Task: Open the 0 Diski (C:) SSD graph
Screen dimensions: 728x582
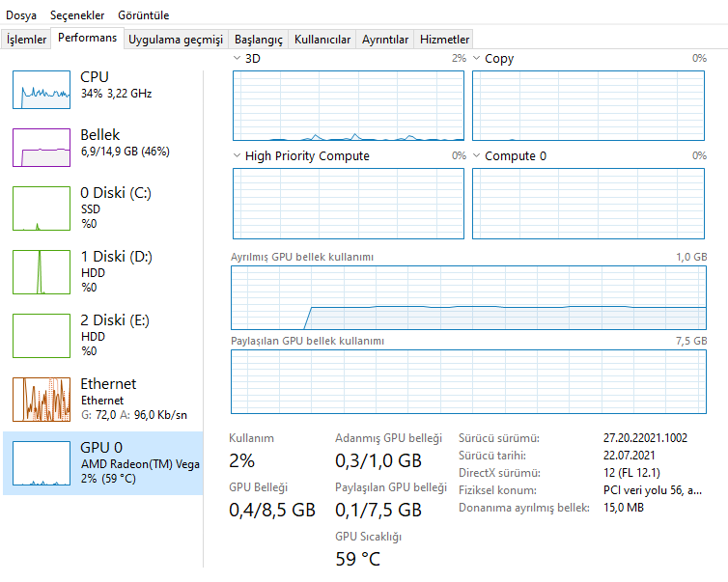Action: point(42,208)
